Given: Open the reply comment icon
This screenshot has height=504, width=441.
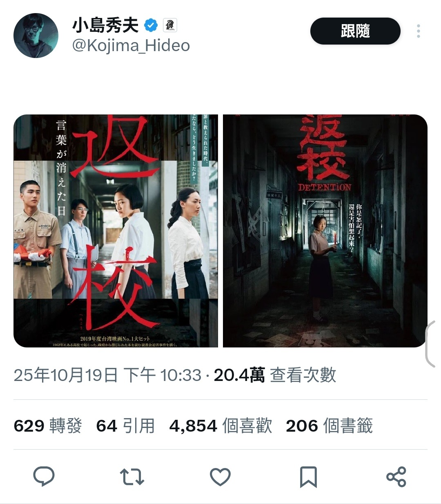Looking at the screenshot, I should (x=44, y=477).
